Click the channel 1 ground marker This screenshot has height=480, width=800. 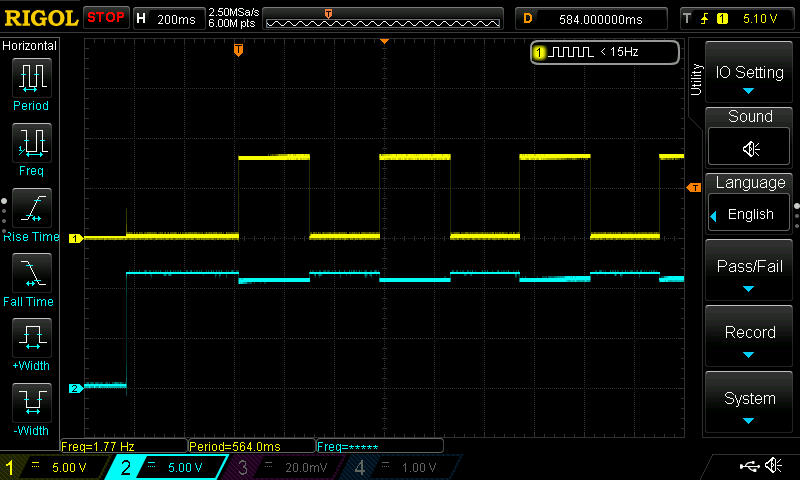click(x=76, y=238)
